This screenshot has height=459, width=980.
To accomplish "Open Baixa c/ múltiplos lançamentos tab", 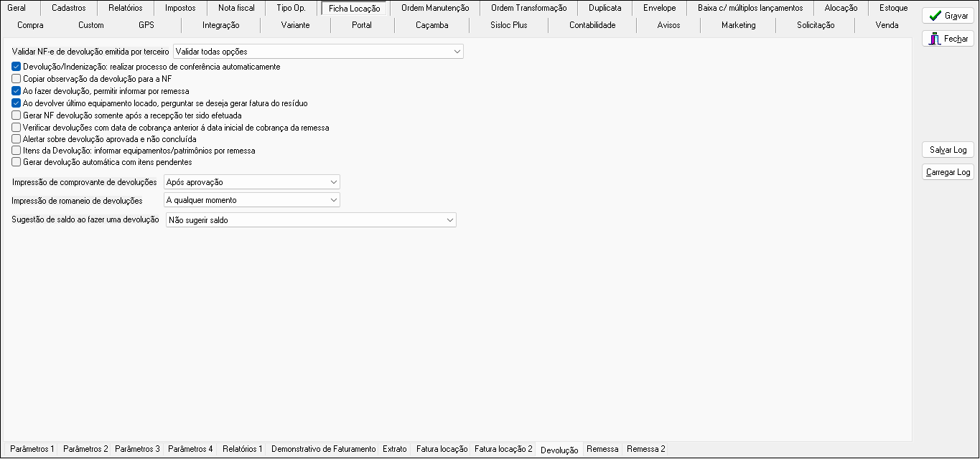I will [750, 8].
